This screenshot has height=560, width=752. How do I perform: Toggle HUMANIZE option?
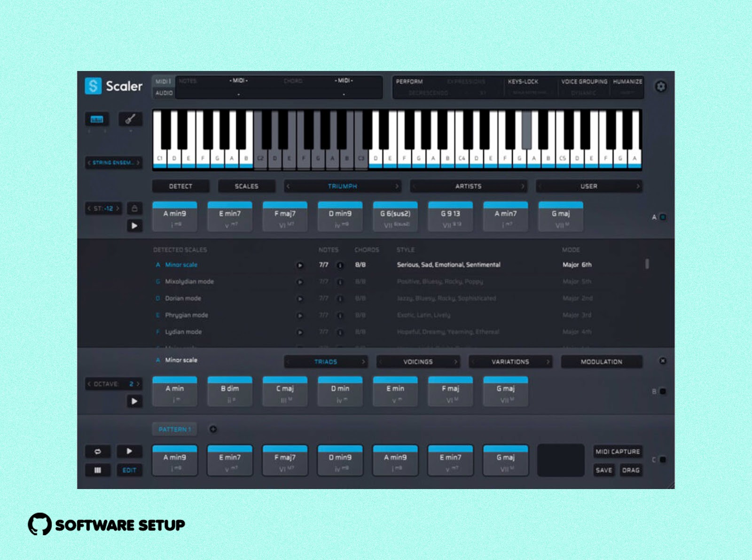[627, 81]
